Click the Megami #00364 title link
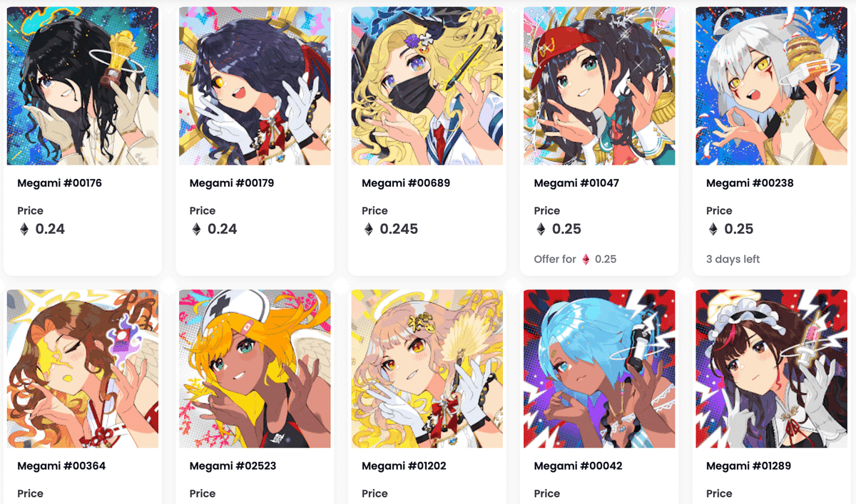 click(60, 466)
